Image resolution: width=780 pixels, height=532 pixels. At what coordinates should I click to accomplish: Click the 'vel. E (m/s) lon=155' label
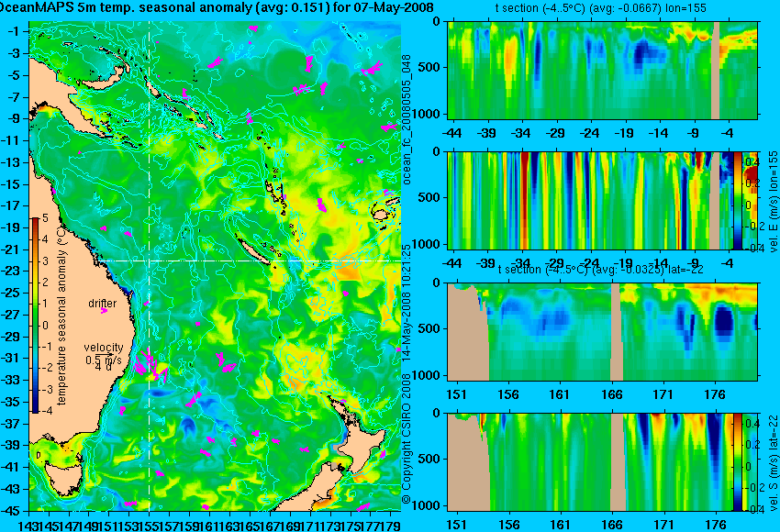pyautogui.click(x=773, y=202)
